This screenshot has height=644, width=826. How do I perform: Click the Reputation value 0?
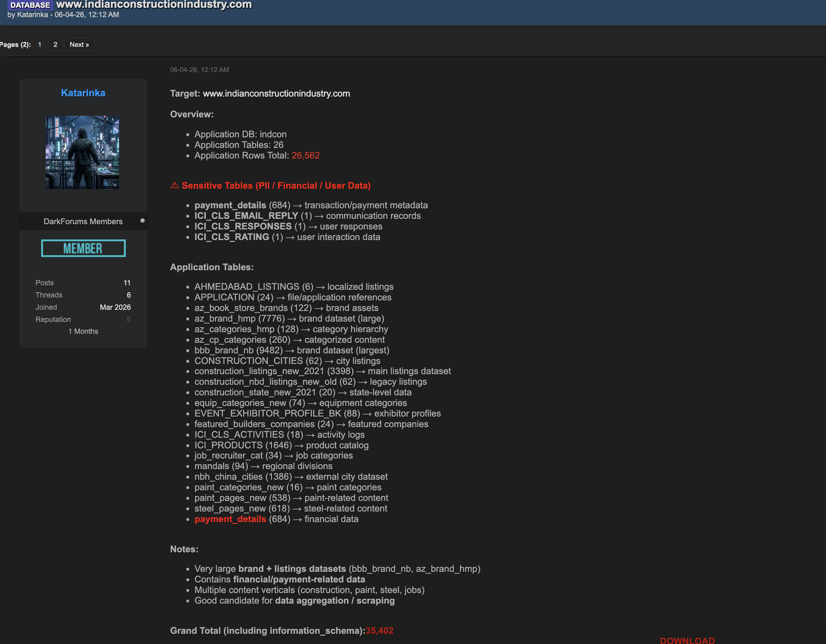[x=129, y=320]
